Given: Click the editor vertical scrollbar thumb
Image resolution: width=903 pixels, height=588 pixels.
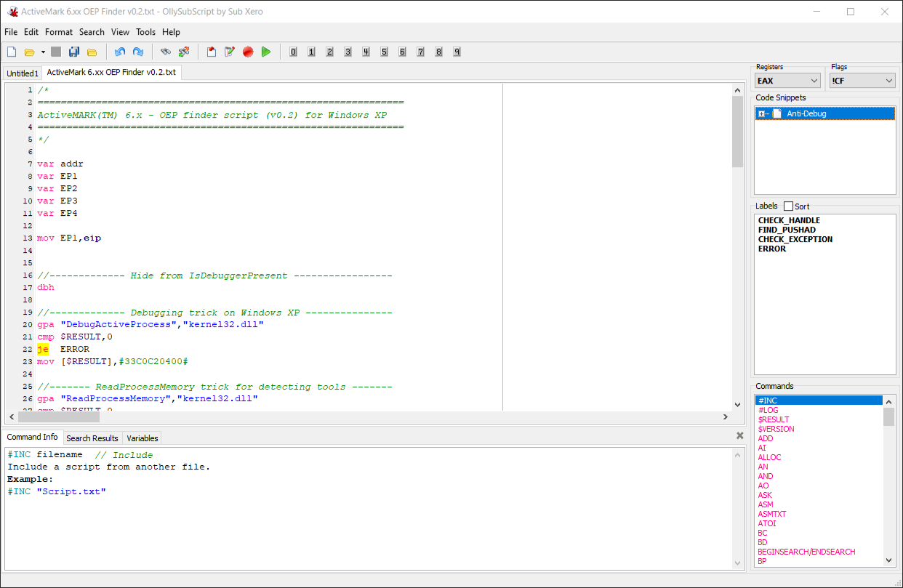Looking at the screenshot, I should 737,131.
